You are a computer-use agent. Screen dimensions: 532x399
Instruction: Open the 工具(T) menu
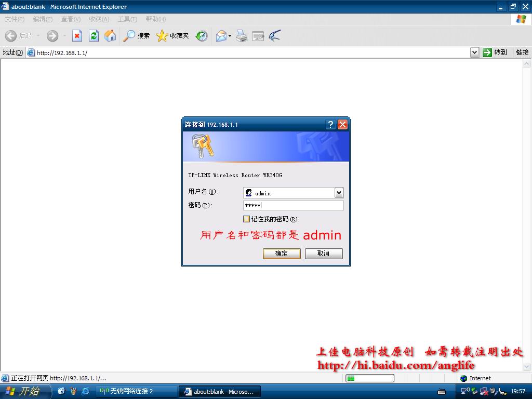point(127,19)
